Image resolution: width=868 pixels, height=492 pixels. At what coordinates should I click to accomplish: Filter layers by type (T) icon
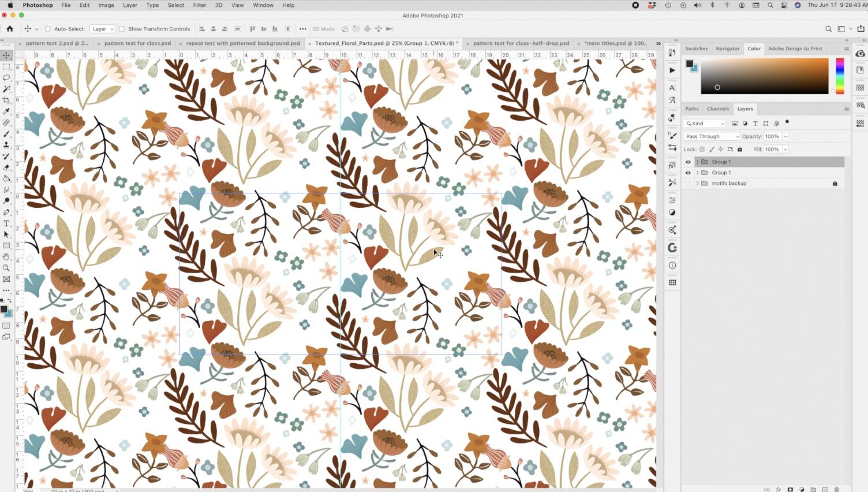pos(755,124)
